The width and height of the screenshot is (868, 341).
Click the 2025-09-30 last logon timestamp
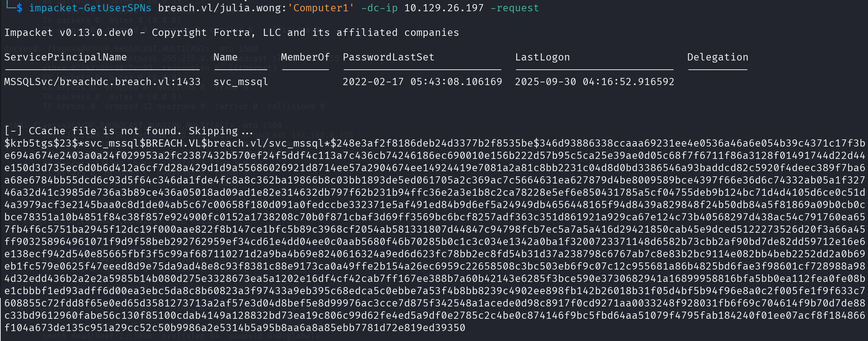click(595, 82)
